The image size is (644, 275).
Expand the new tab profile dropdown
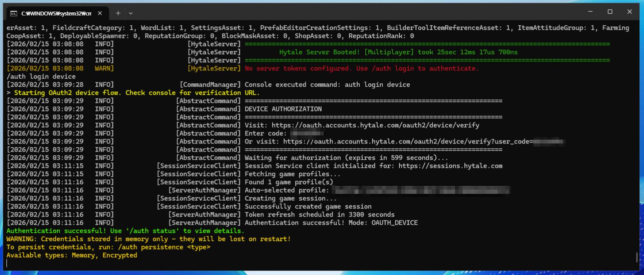point(131,13)
